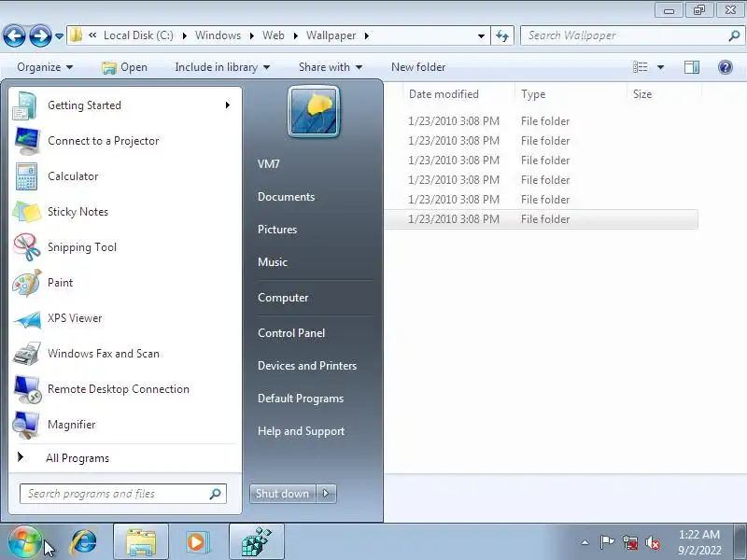The width and height of the screenshot is (747, 560).
Task: Click the Change your view icon
Action: [640, 67]
